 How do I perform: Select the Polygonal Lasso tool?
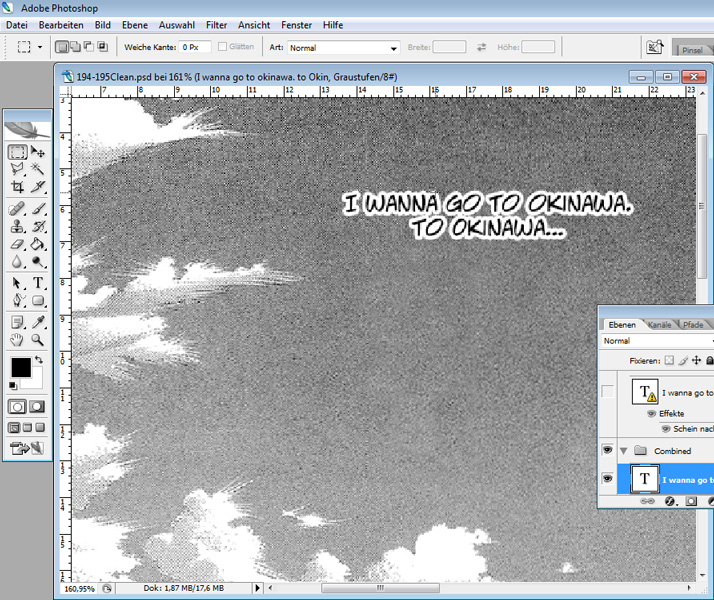pyautogui.click(x=17, y=169)
